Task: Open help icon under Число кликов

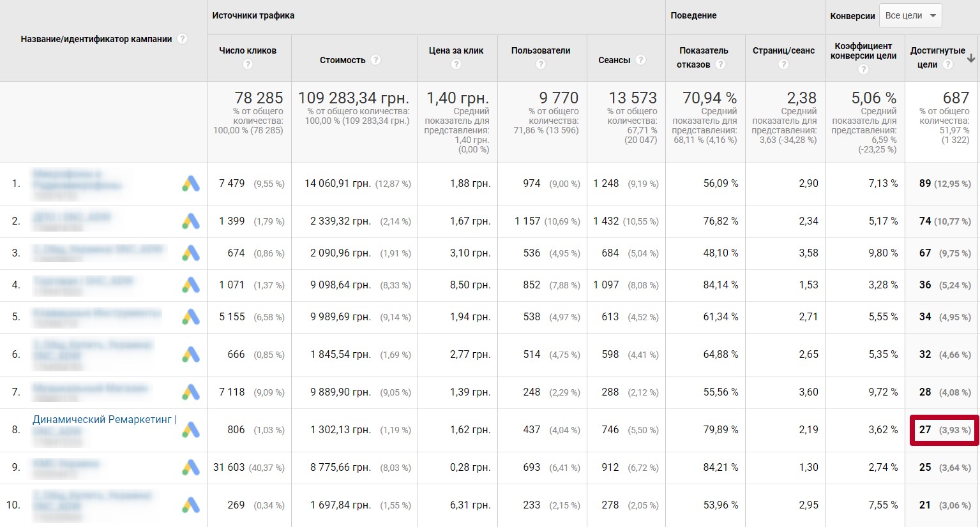Action: pos(248,64)
